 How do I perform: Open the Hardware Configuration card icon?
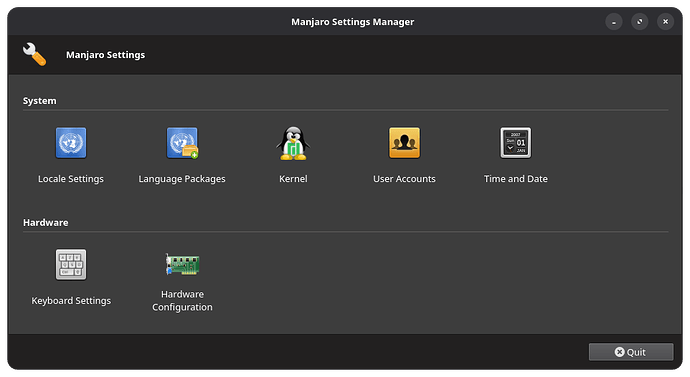pos(182,264)
